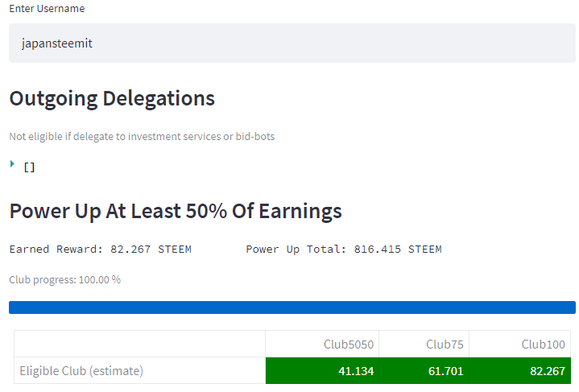Click the Club progress 100.00 % caption
The height and width of the screenshot is (392, 579).
[x=64, y=280]
